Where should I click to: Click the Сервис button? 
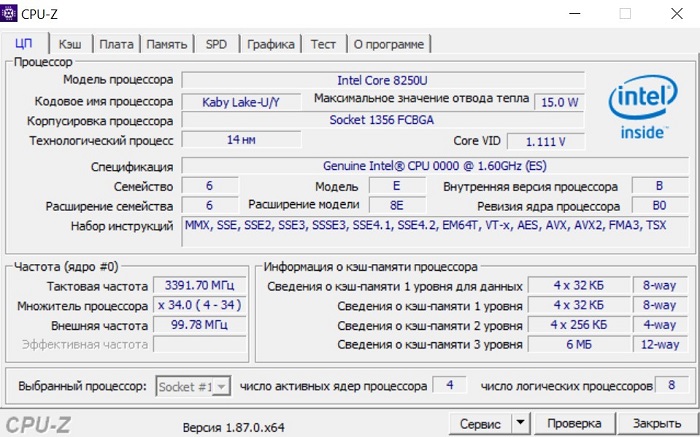[x=480, y=423]
